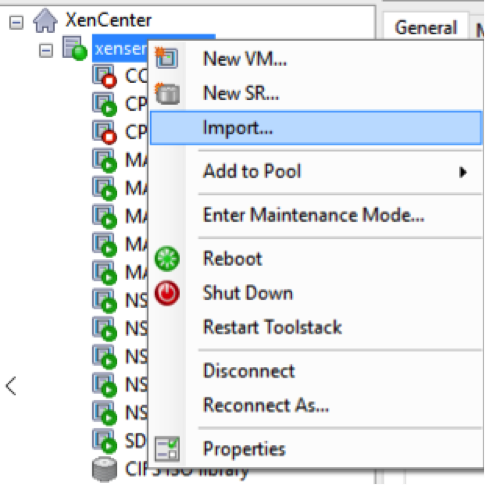The width and height of the screenshot is (485, 485).
Task: Click the red Shut Down power icon
Action: [x=167, y=293]
